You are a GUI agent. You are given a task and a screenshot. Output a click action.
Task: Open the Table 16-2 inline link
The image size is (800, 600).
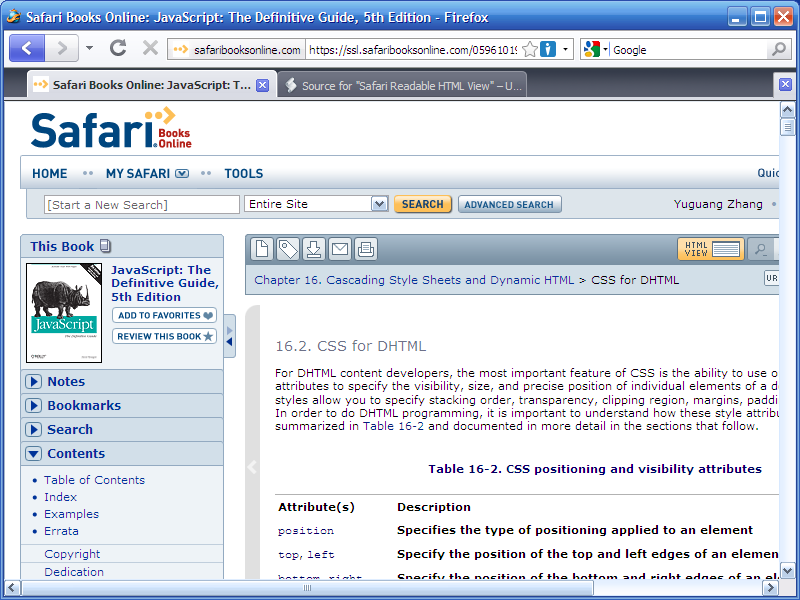(x=393, y=426)
